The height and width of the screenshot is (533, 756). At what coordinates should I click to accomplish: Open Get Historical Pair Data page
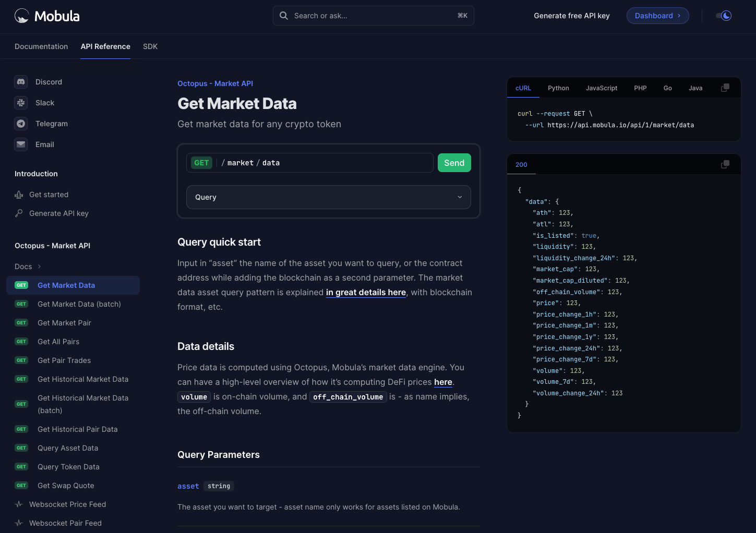point(78,429)
